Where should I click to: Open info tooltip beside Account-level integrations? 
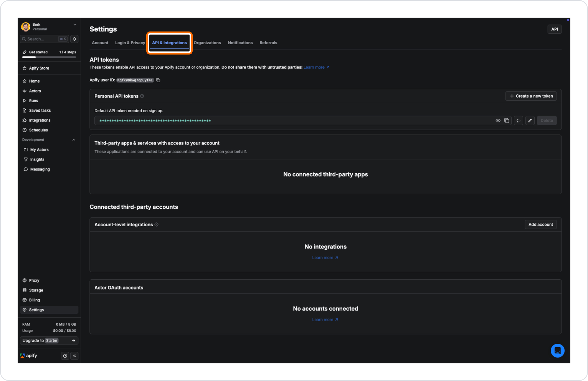[157, 225]
